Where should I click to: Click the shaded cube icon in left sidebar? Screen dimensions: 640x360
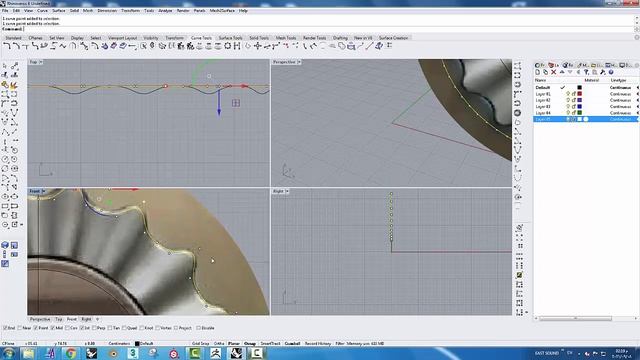click(x=5, y=245)
